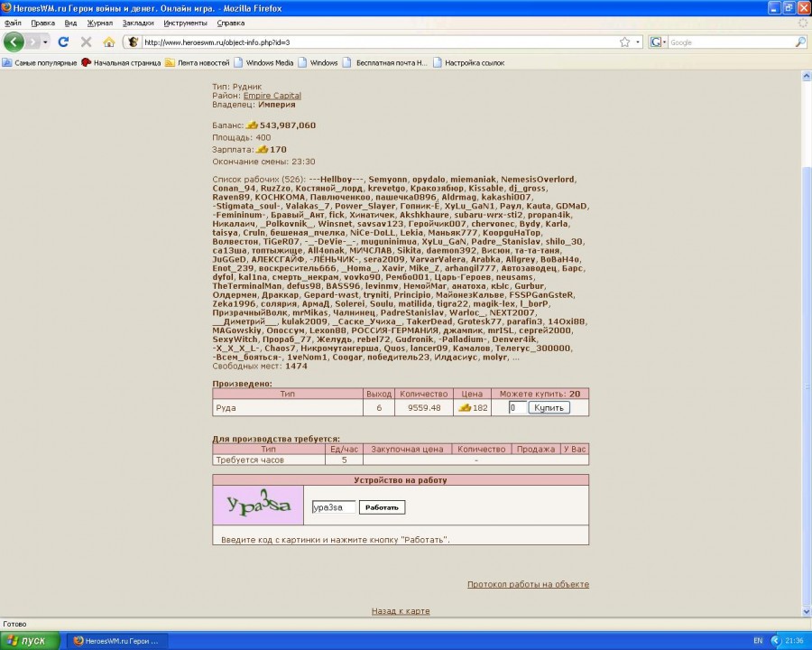Open the Empire Capital district link
Image resolution: width=812 pixels, height=650 pixels.
point(272,96)
